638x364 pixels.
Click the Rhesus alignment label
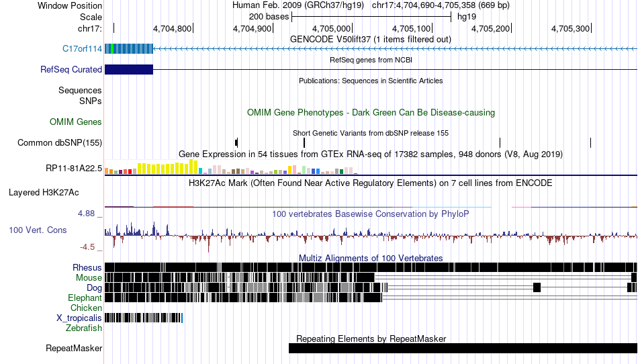pos(87,267)
